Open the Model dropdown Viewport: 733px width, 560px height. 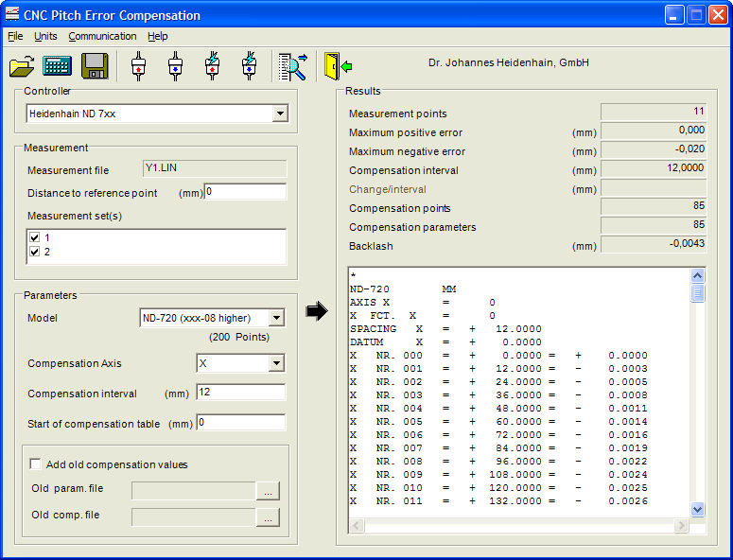(276, 318)
